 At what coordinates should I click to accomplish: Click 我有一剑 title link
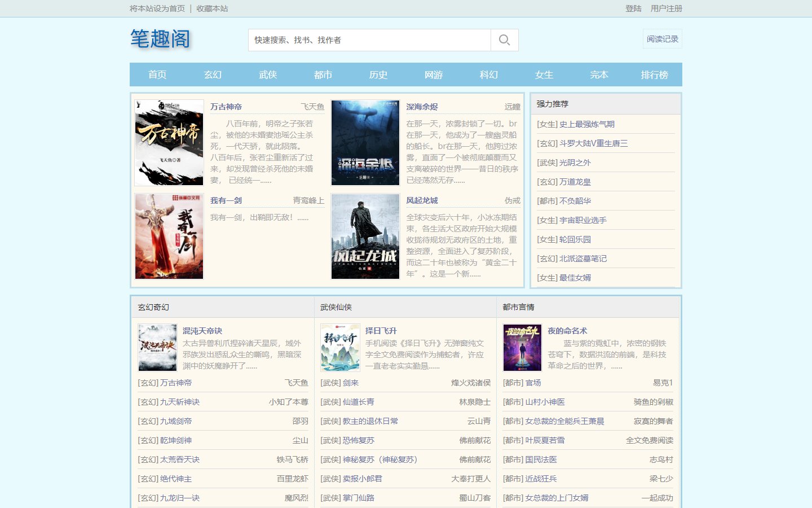point(226,200)
